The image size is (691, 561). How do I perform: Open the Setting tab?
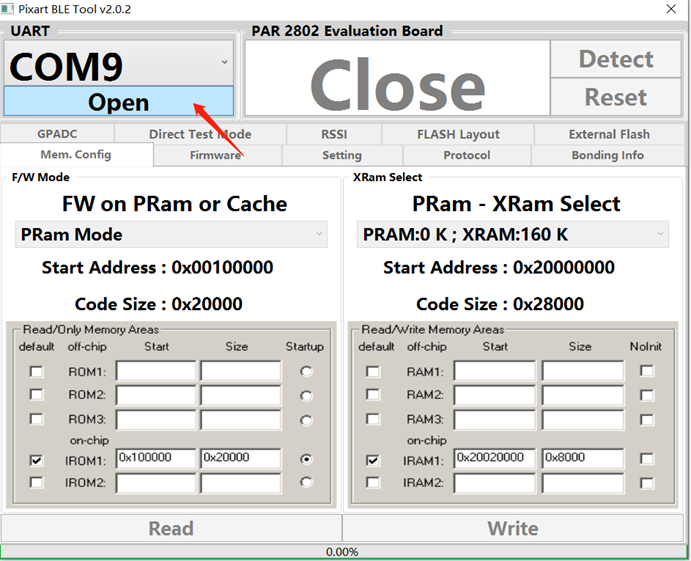click(342, 155)
